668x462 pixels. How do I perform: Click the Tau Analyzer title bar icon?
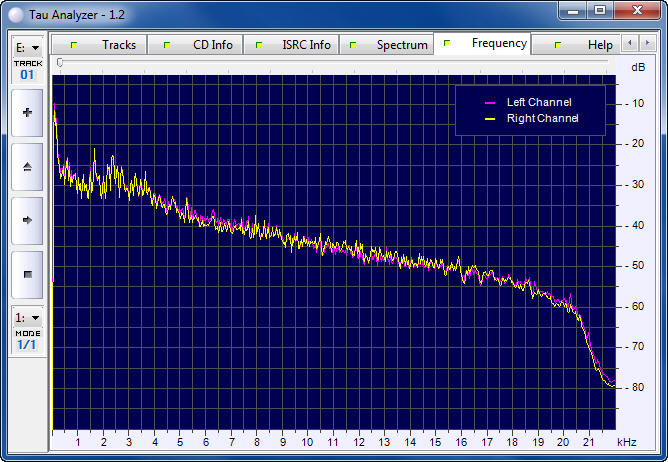[x=16, y=10]
